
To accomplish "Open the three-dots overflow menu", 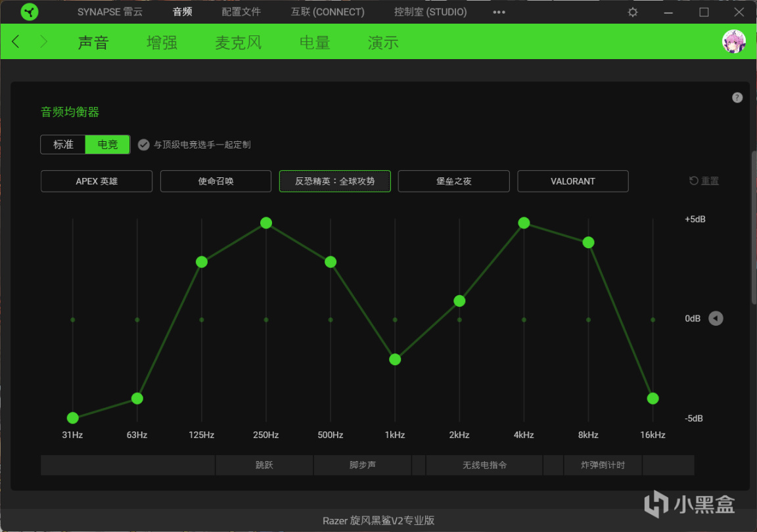I will (x=499, y=12).
